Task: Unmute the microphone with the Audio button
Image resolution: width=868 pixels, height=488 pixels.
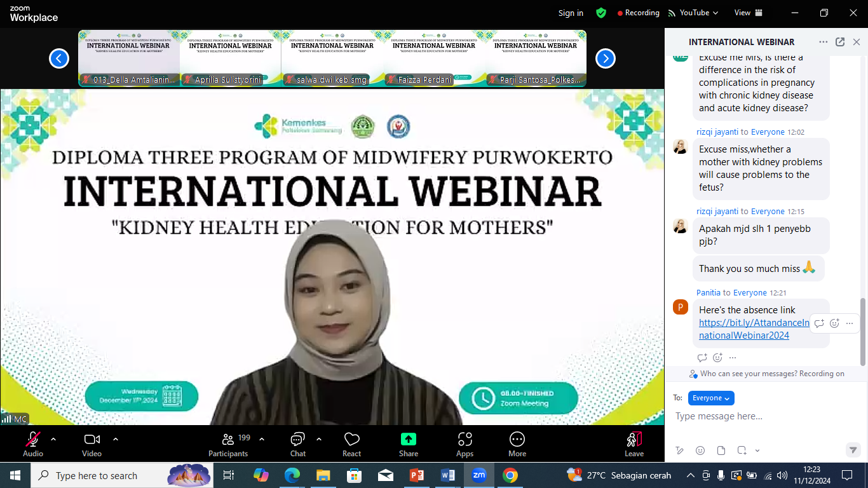Action: pos(33,444)
